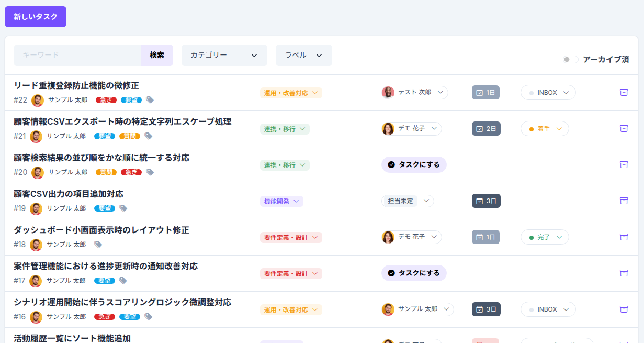Open the ラベル filter dropdown

304,55
